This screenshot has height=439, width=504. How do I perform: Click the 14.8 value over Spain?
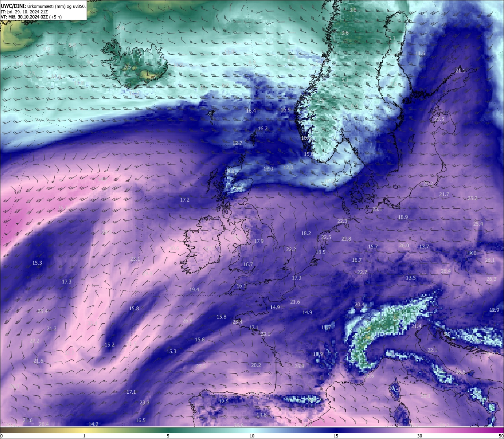coord(261,415)
